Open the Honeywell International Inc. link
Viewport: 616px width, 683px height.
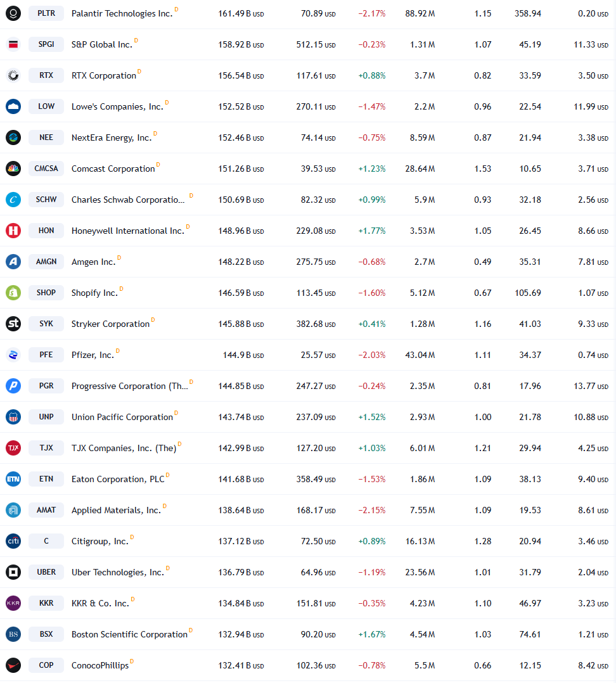[x=127, y=231]
